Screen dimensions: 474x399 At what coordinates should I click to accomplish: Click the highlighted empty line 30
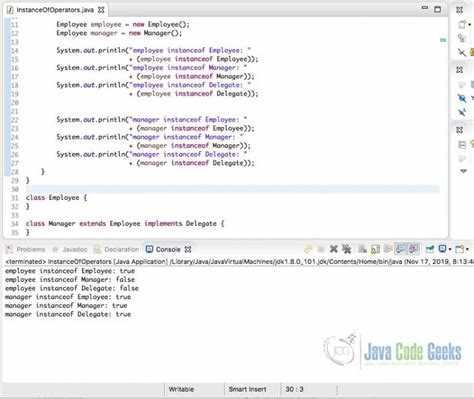232,189
